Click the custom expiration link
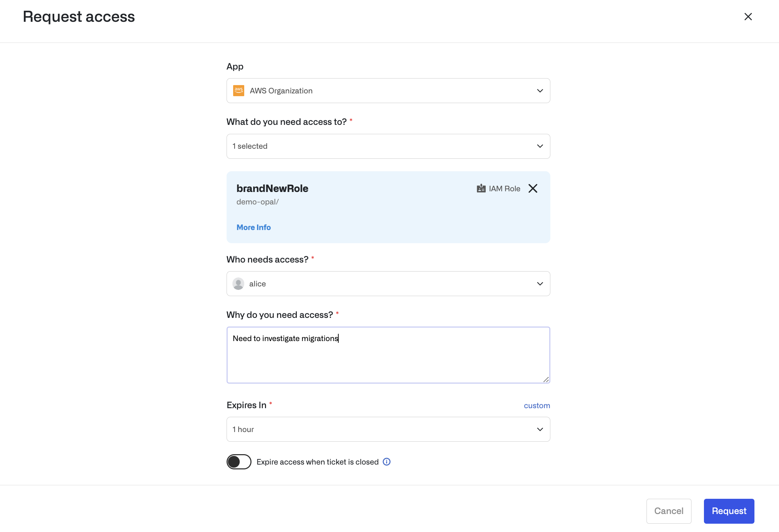779x532 pixels. pos(537,405)
